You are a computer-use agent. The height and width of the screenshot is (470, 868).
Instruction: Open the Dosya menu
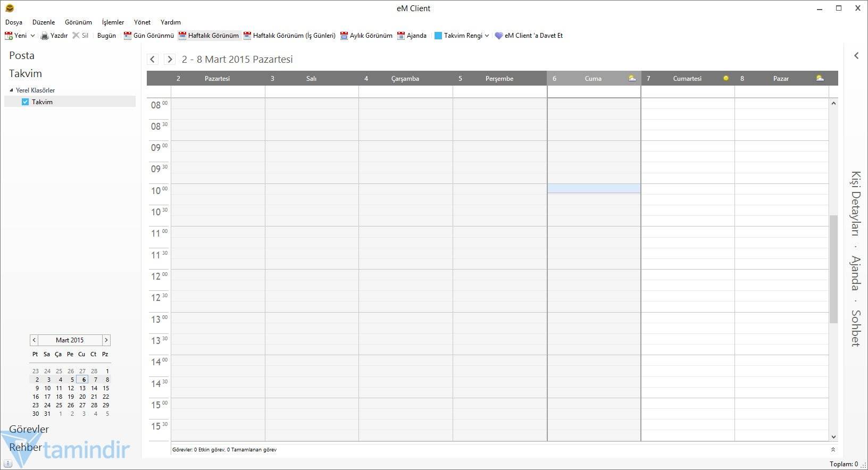coord(14,22)
